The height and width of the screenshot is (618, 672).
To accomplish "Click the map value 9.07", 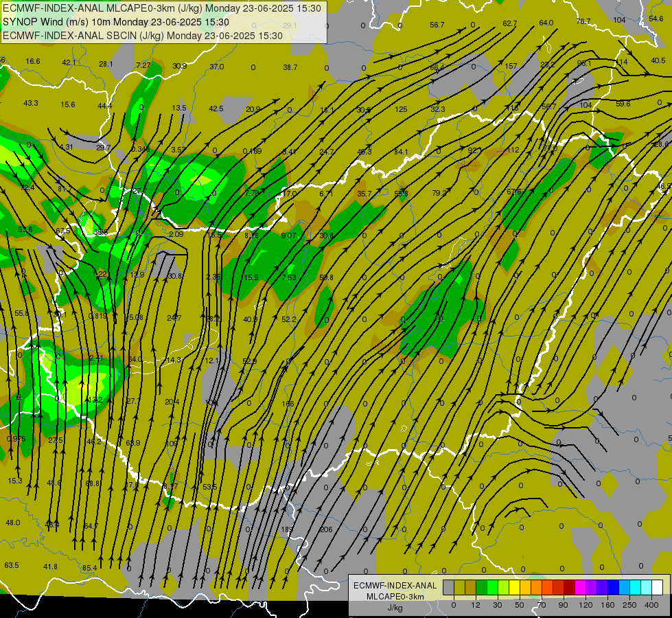I will [x=288, y=236].
